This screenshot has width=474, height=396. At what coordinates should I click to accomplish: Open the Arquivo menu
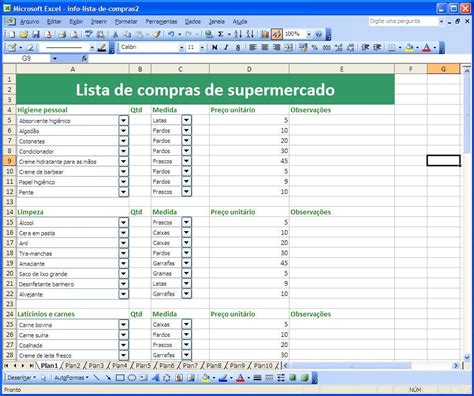click(x=29, y=22)
